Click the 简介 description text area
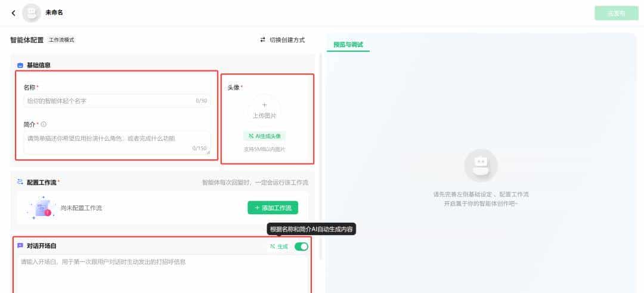 click(x=117, y=143)
